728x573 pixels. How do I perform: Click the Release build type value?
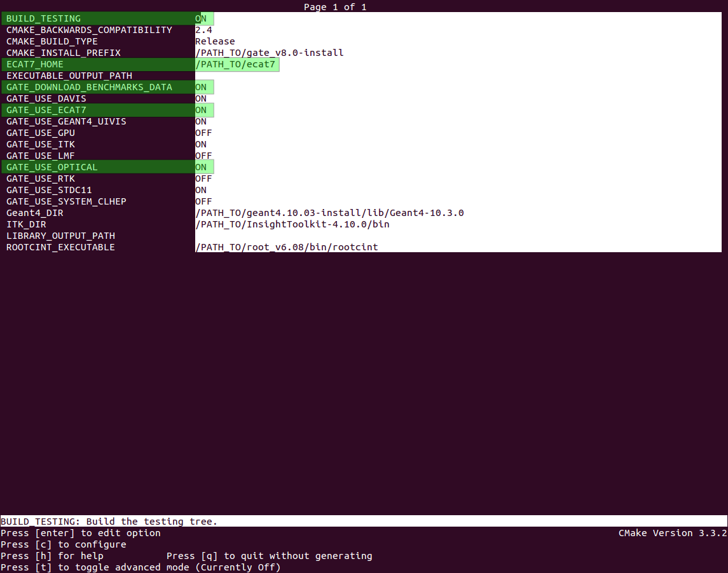[215, 41]
